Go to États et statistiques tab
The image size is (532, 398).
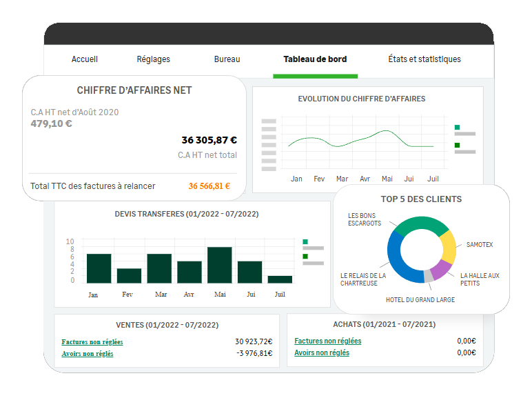point(424,59)
